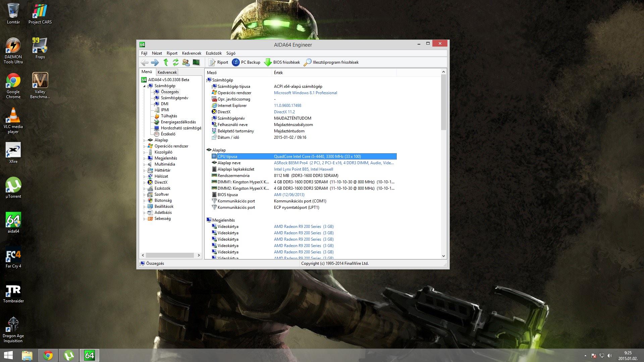Expand the Megjelenítés tree node
The width and height of the screenshot is (644, 362).
[x=145, y=159]
